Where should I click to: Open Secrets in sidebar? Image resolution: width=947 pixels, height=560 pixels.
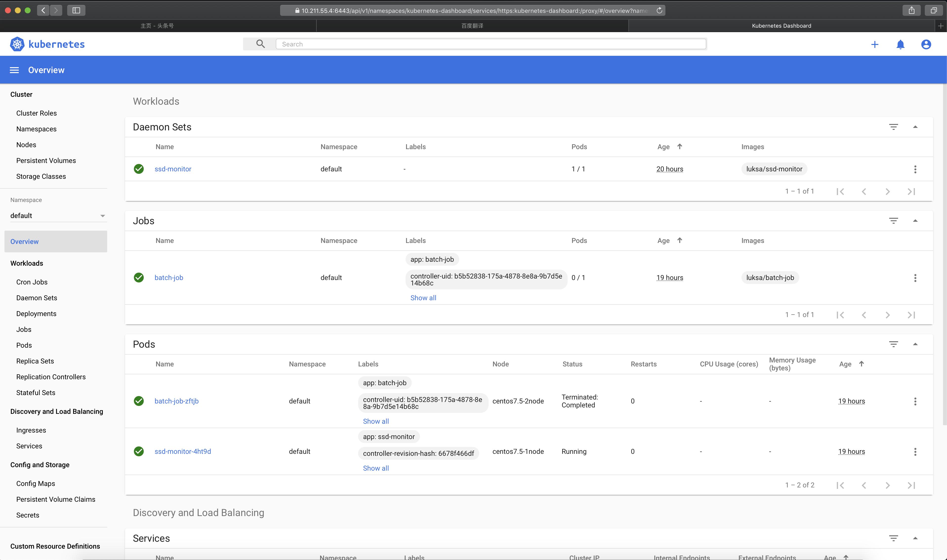[x=28, y=515]
